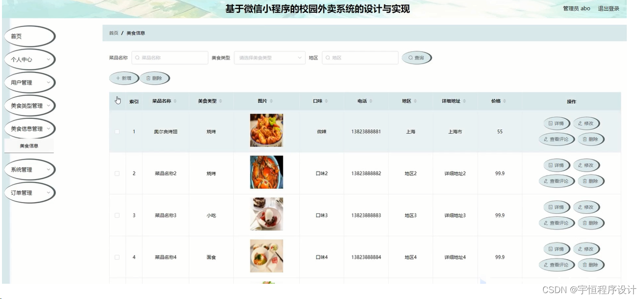The image size is (644, 299).
Task: Click the trash icon on the top 删除 button
Action: pos(149,78)
